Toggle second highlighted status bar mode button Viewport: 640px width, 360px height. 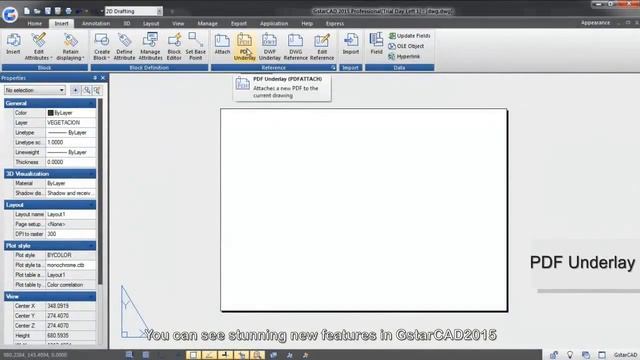209,355
